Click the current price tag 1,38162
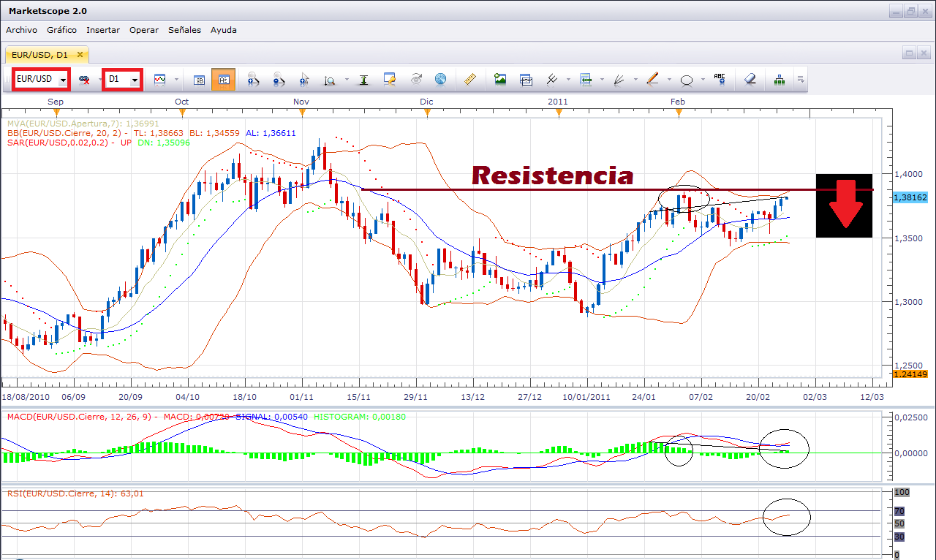 pyautogui.click(x=910, y=197)
